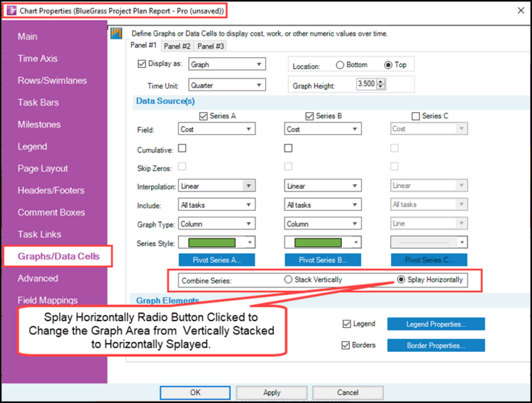Switch to the Panel #3 tab
Image resolution: width=532 pixels, height=403 pixels.
pos(211,46)
